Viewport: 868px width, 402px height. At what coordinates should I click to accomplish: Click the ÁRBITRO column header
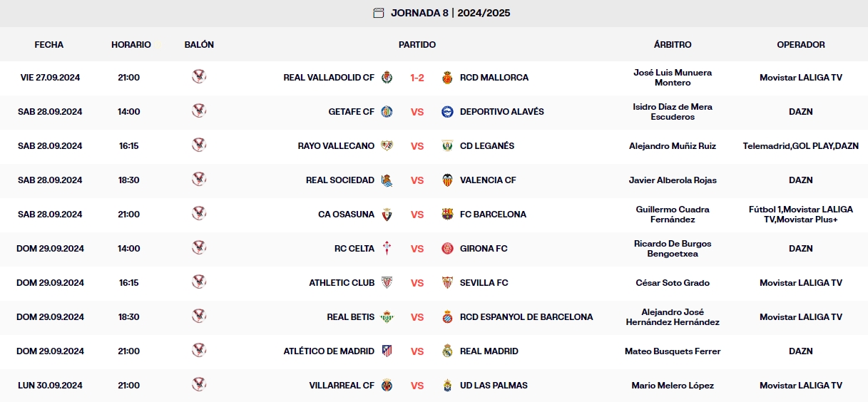[673, 44]
